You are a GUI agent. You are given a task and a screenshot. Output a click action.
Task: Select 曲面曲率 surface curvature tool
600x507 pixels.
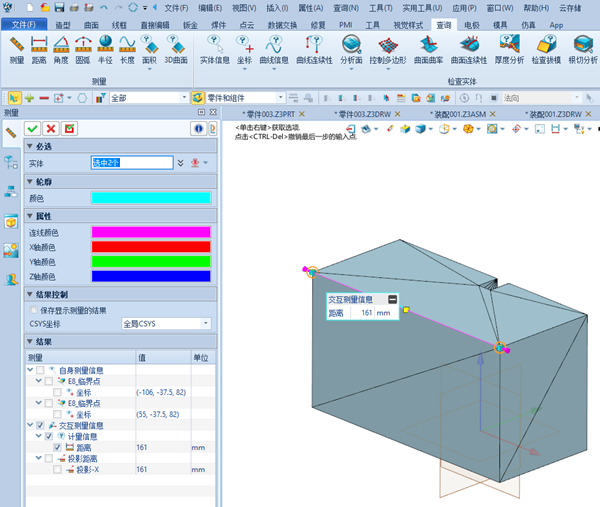[x=429, y=50]
